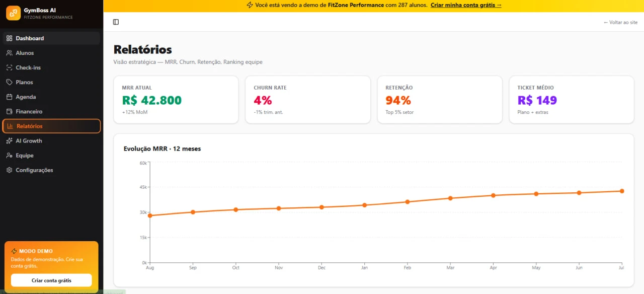Click the Check-ins scan icon
The width and height of the screenshot is (644, 294).
click(x=9, y=67)
